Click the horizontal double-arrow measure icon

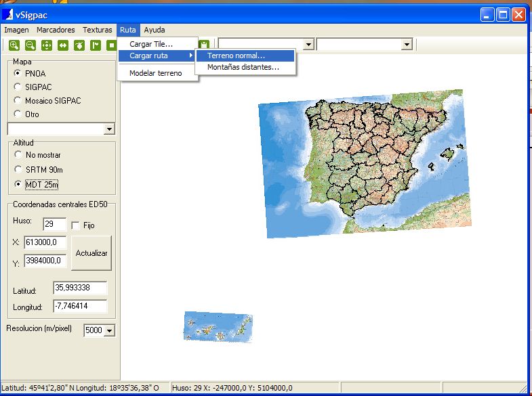pos(63,45)
